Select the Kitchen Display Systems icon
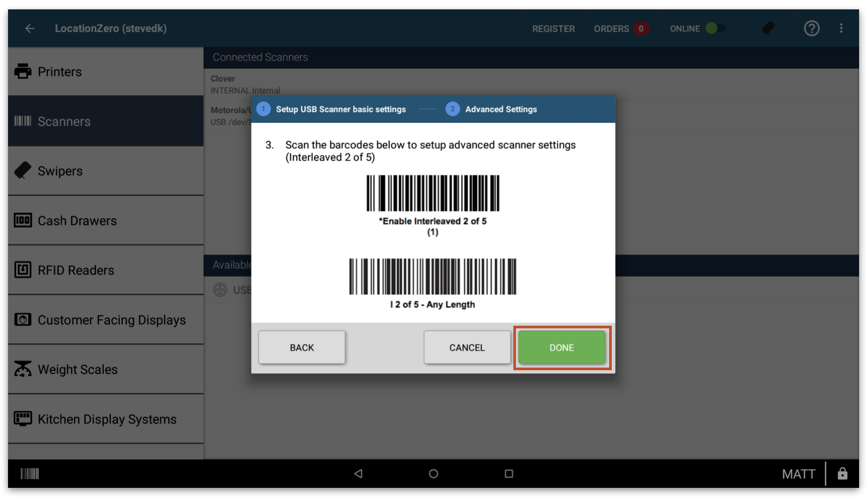Screen dimensions: 868x499 [23, 418]
